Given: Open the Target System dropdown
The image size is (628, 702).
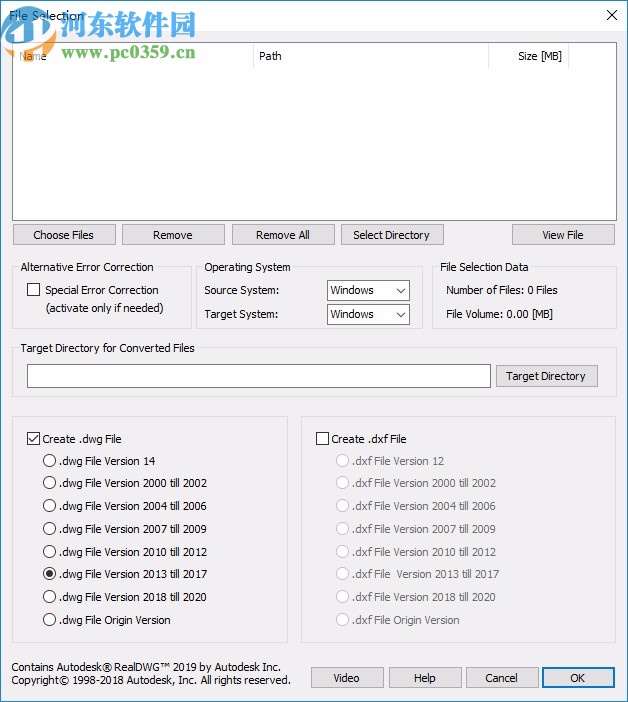Looking at the screenshot, I should point(368,314).
